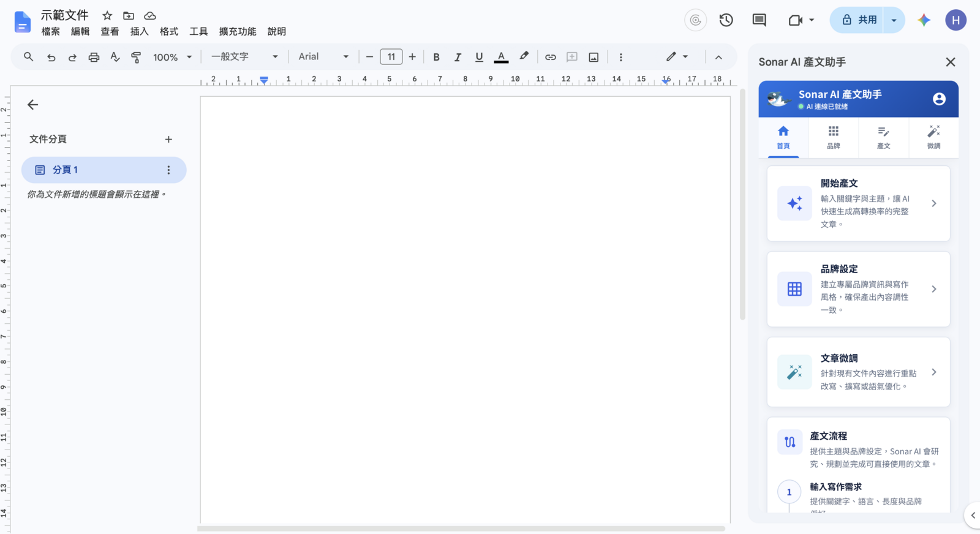Decrease font size

(369, 57)
